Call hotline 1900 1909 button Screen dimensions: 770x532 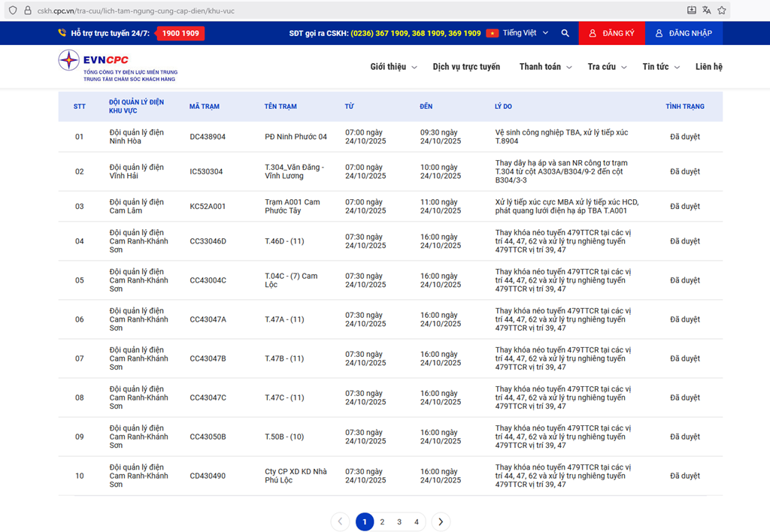[180, 33]
